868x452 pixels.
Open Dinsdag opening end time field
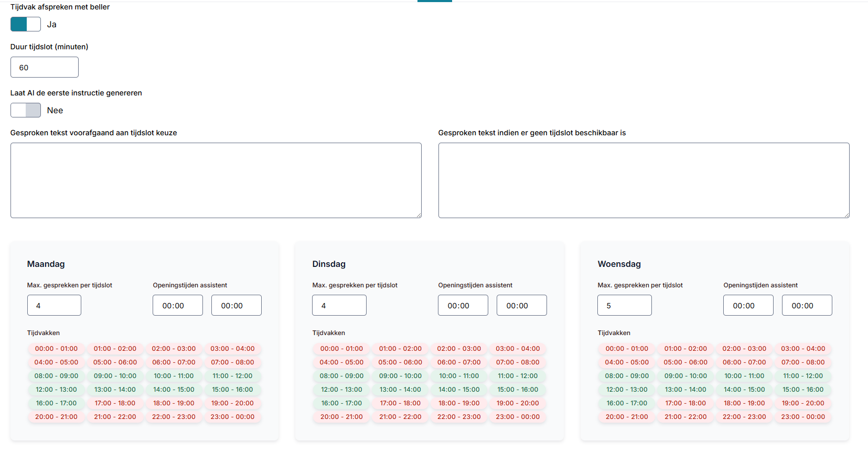click(x=522, y=305)
